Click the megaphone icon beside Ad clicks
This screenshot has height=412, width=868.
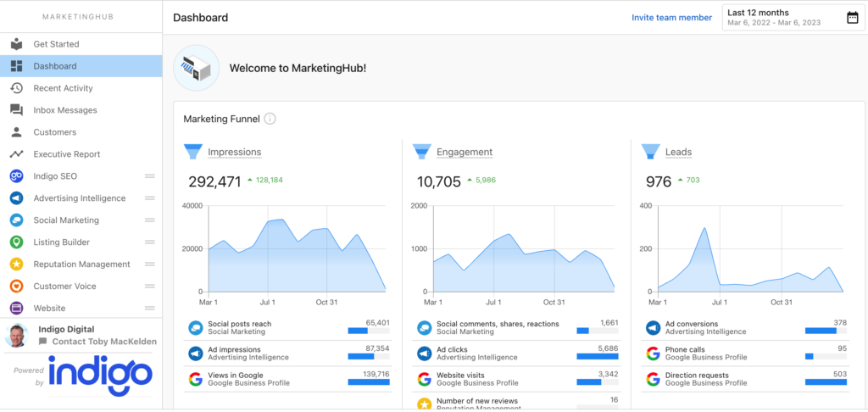[x=424, y=354]
